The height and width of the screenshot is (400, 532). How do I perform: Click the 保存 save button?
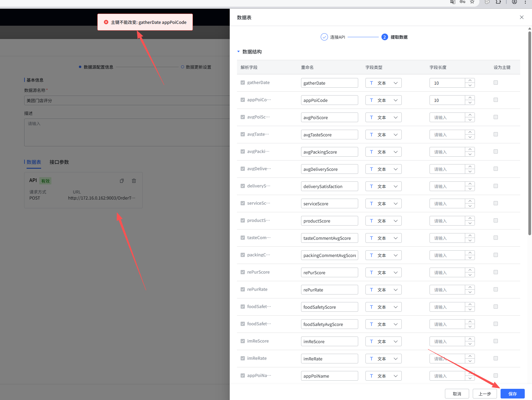[512, 394]
